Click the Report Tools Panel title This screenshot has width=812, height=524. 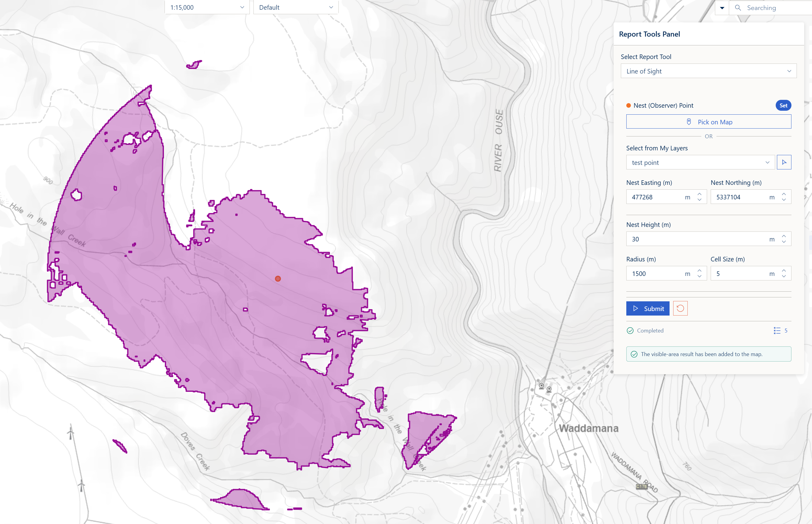[x=650, y=34]
